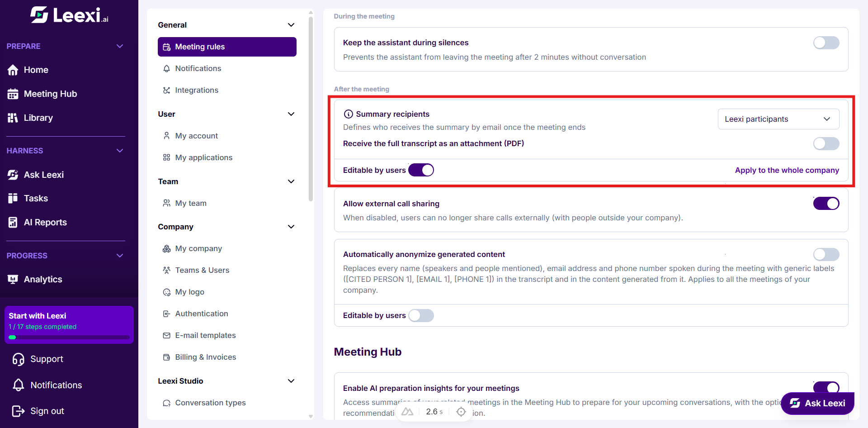Click the Notifications bell icon in settings
This screenshot has width=868, height=428.
pos(166,68)
